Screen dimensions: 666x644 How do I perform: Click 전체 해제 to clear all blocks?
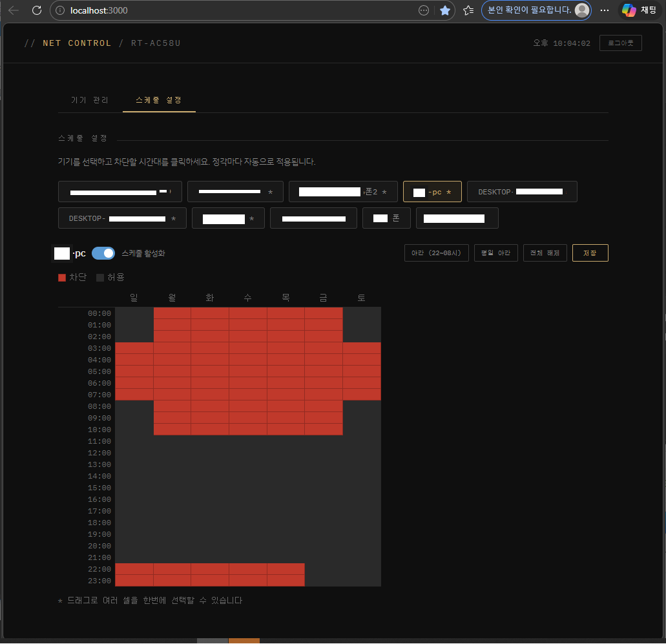(545, 253)
